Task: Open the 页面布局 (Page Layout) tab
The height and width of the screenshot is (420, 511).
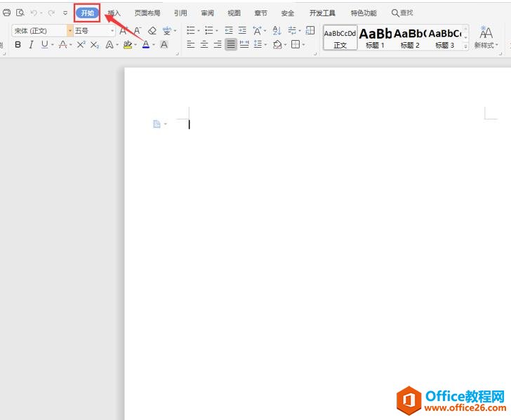Action: [147, 13]
